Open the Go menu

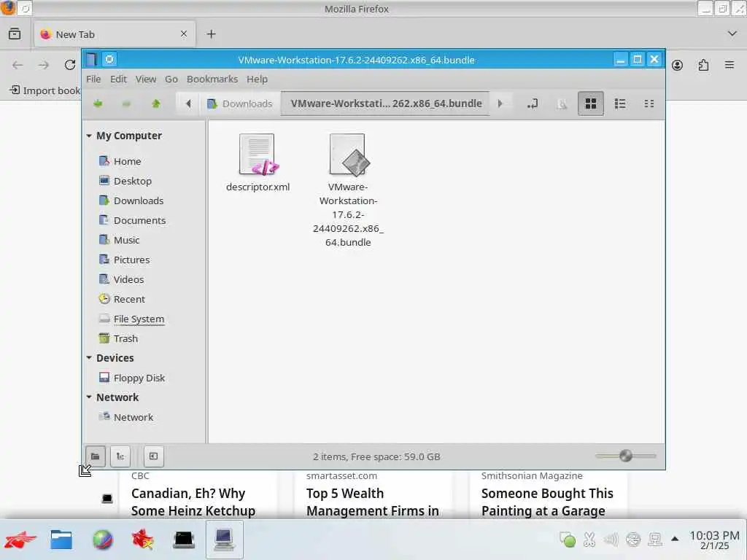tap(171, 79)
